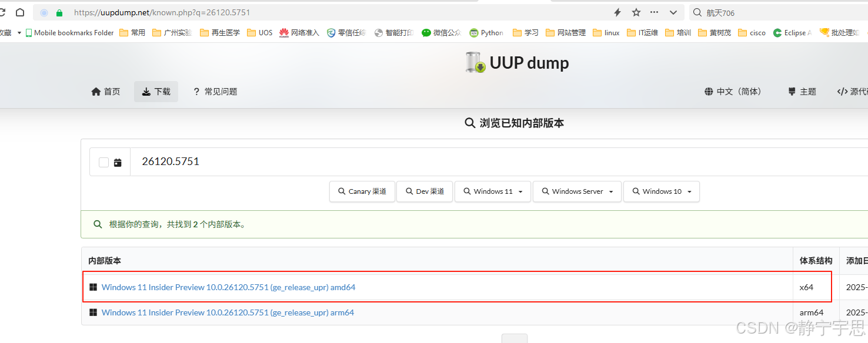868x343 pixels.
Task: Click the green padlock security icon
Action: point(59,12)
